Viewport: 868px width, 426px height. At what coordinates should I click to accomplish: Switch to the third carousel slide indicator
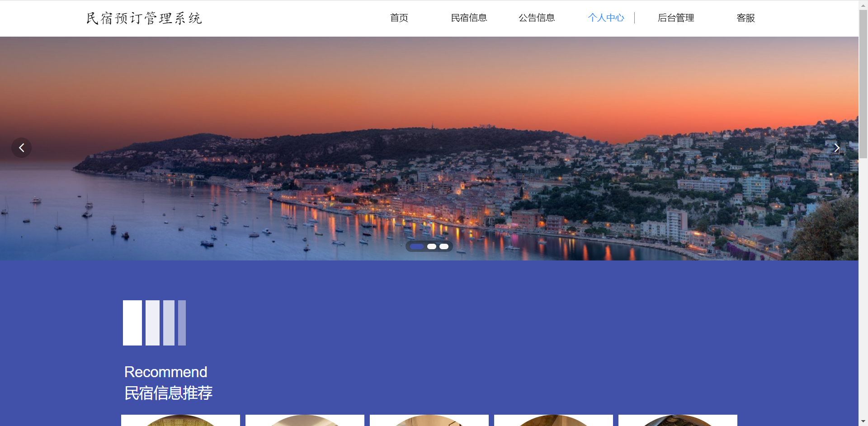click(444, 246)
